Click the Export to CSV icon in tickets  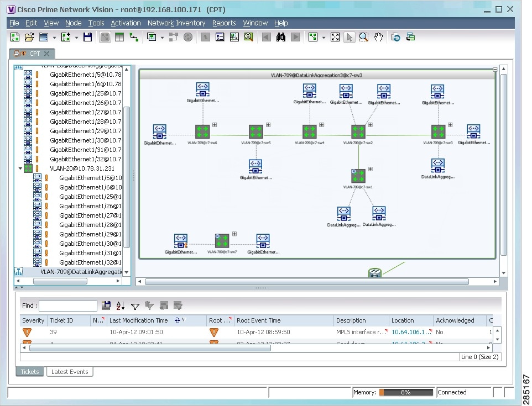[106, 305]
